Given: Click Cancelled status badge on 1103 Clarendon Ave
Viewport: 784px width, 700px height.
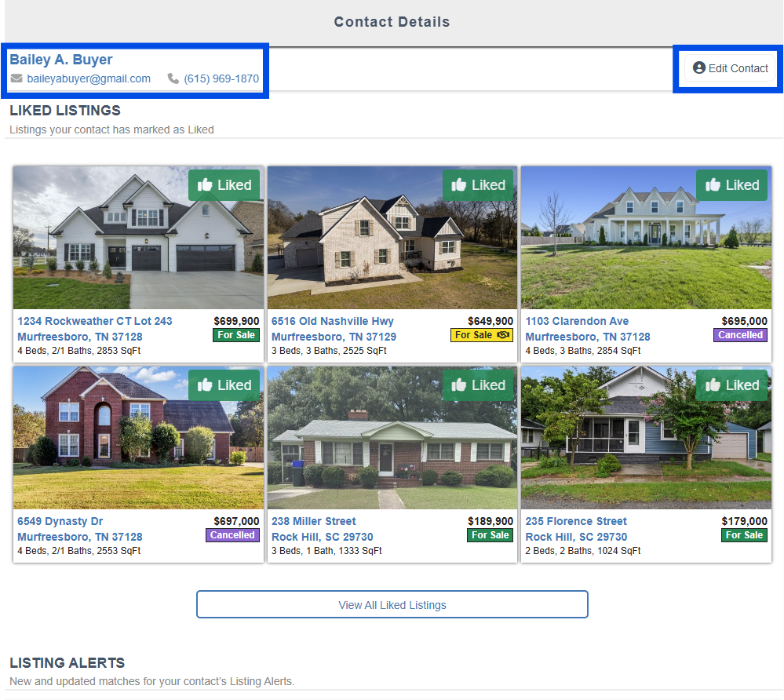Looking at the screenshot, I should pyautogui.click(x=740, y=335).
